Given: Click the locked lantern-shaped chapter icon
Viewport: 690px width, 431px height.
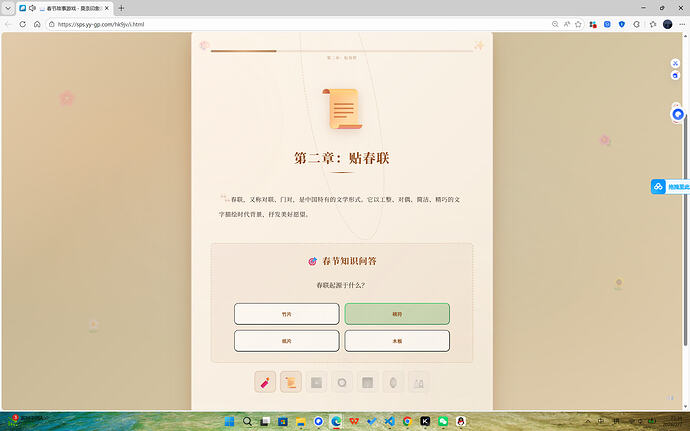Looking at the screenshot, I should (x=394, y=381).
